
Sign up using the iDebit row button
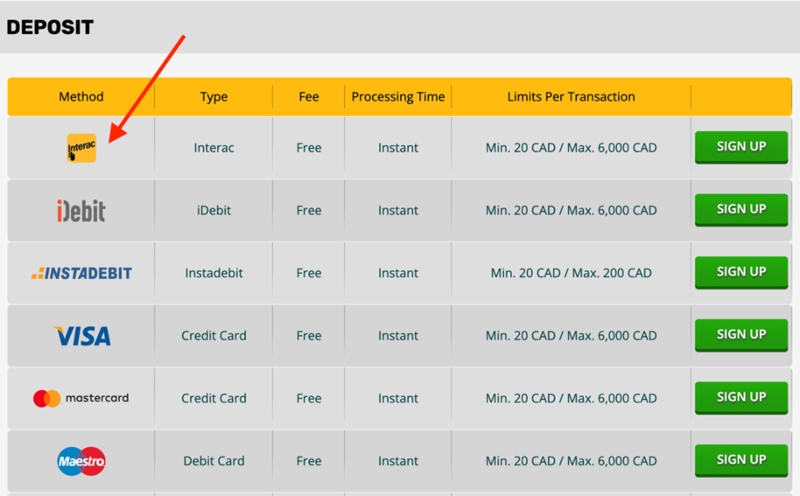pyautogui.click(x=741, y=210)
